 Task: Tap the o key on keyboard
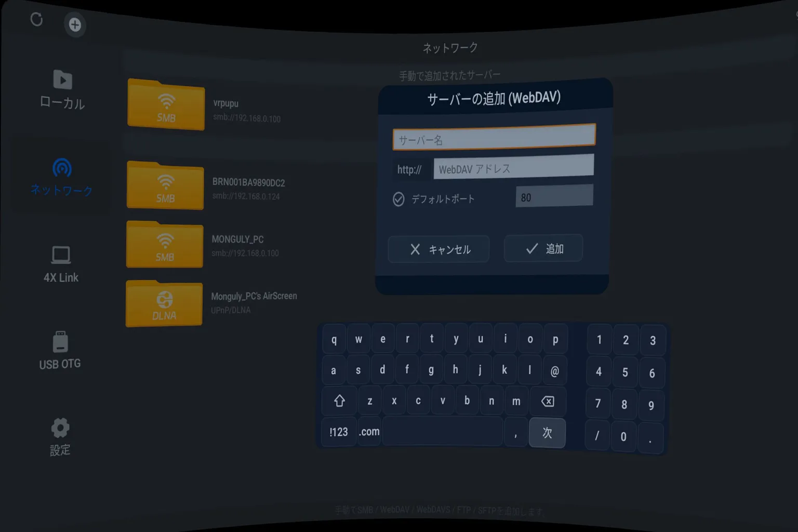[530, 339]
